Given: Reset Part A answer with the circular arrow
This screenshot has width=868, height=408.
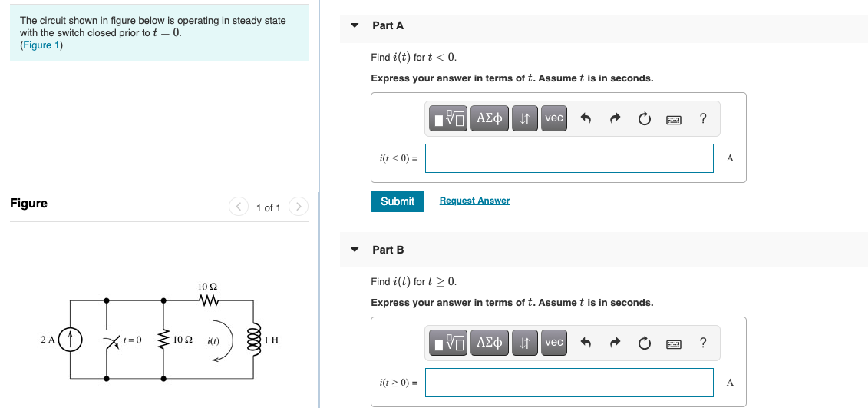Looking at the screenshot, I should pyautogui.click(x=645, y=118).
